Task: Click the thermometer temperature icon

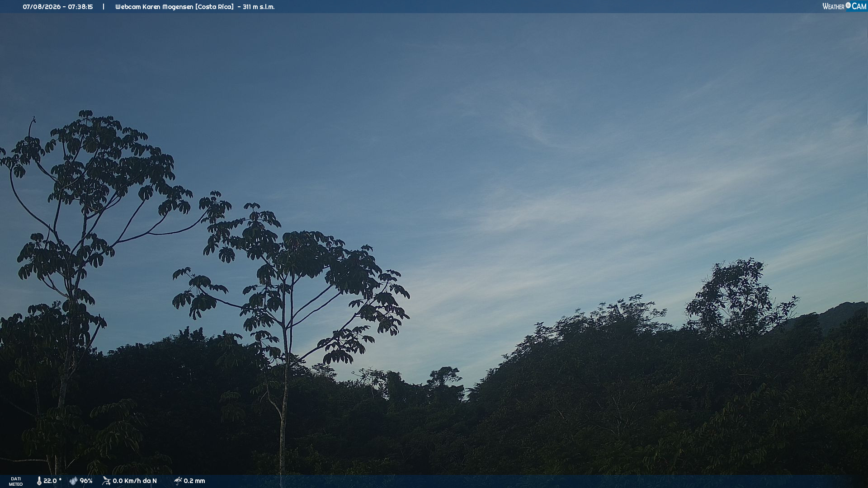Action: point(39,481)
